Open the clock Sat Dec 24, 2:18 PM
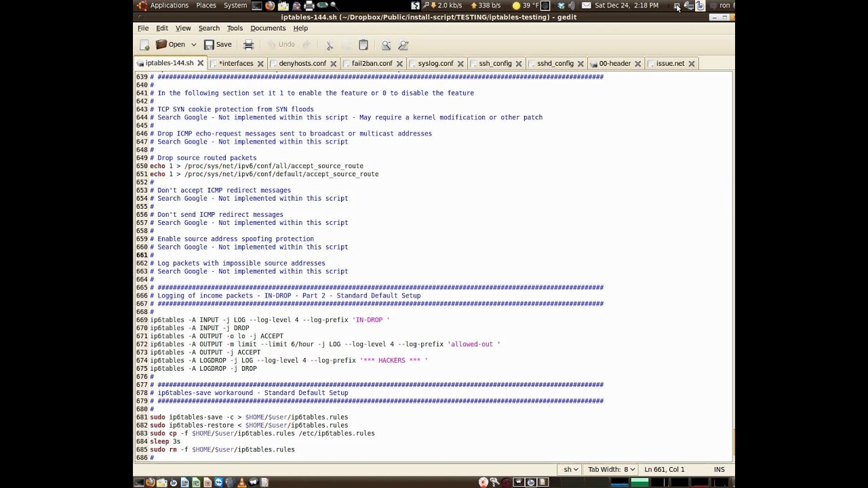Viewport: 868px width, 488px height. pos(627,5)
